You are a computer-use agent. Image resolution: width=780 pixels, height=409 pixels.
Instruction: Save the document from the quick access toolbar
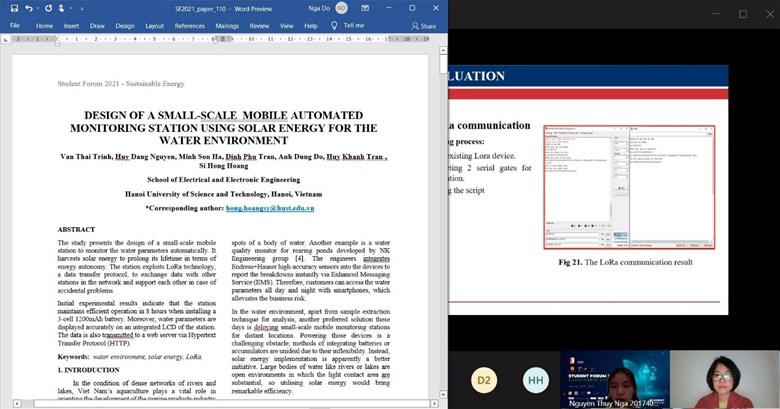[14, 8]
